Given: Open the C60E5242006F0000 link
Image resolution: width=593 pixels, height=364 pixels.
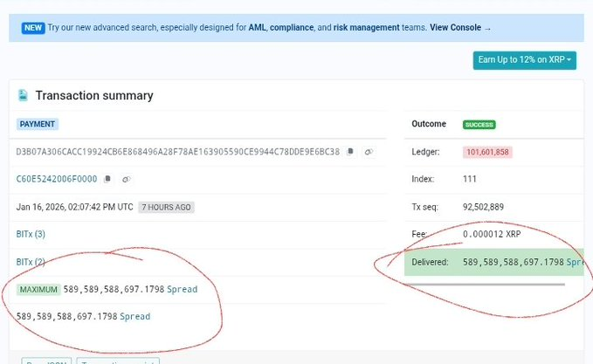Looking at the screenshot, I should 56,179.
